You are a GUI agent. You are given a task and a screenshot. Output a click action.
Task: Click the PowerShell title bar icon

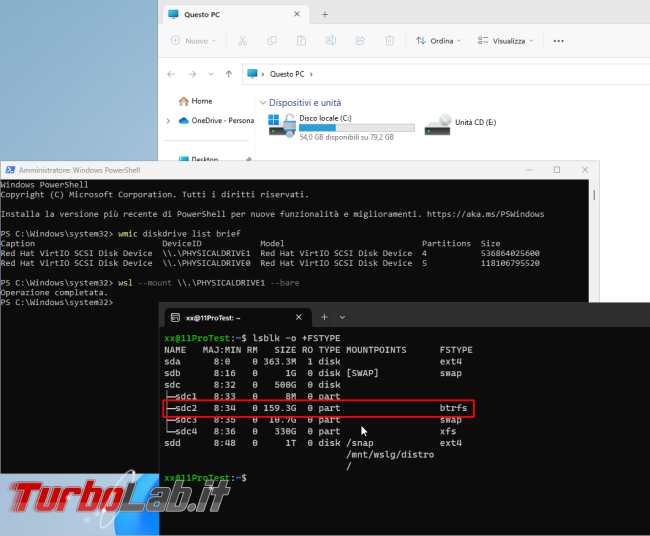click(10, 170)
